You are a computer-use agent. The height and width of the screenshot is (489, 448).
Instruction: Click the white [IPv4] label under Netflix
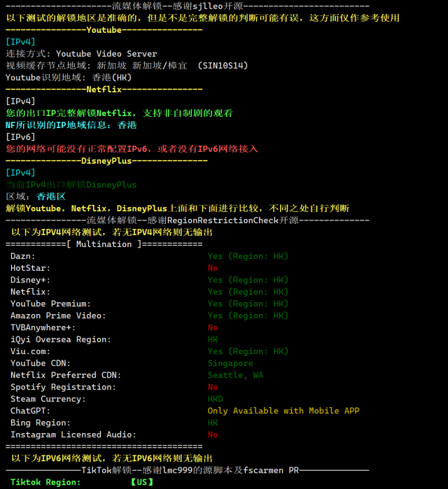point(20,101)
